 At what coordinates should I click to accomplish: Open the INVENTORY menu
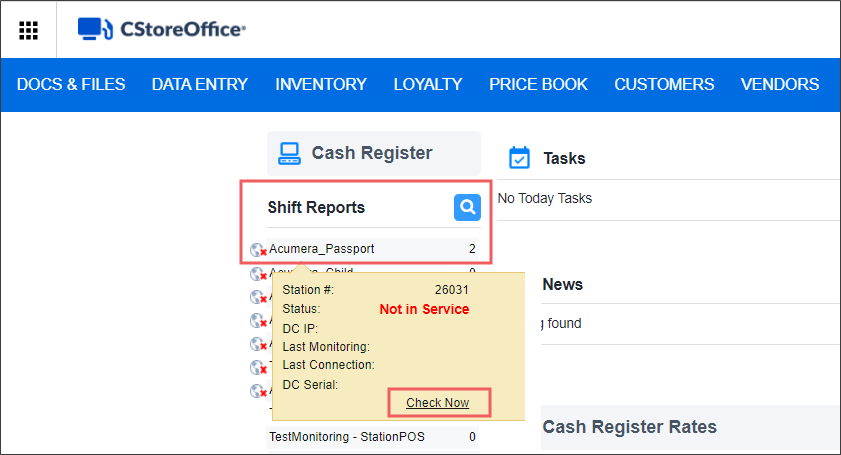[x=321, y=84]
